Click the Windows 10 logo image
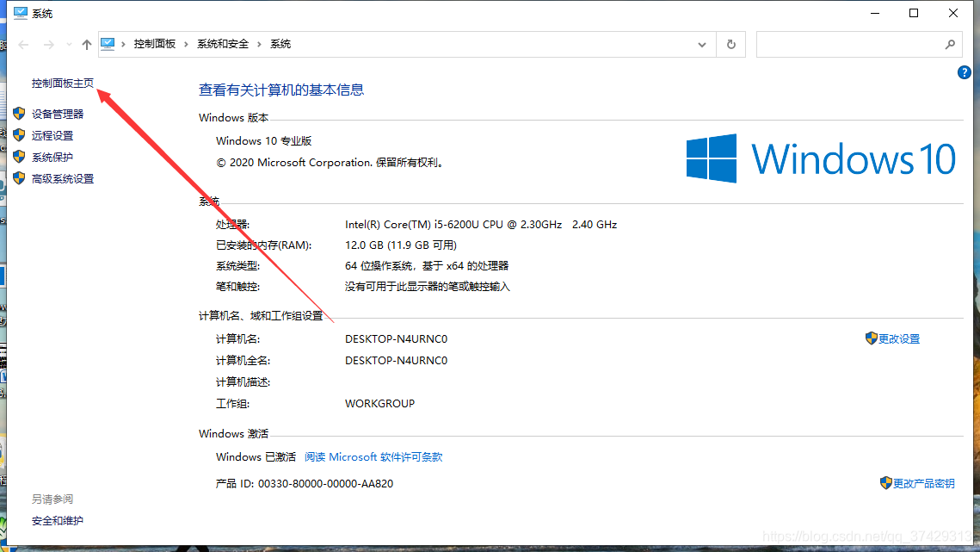 pyautogui.click(x=821, y=158)
